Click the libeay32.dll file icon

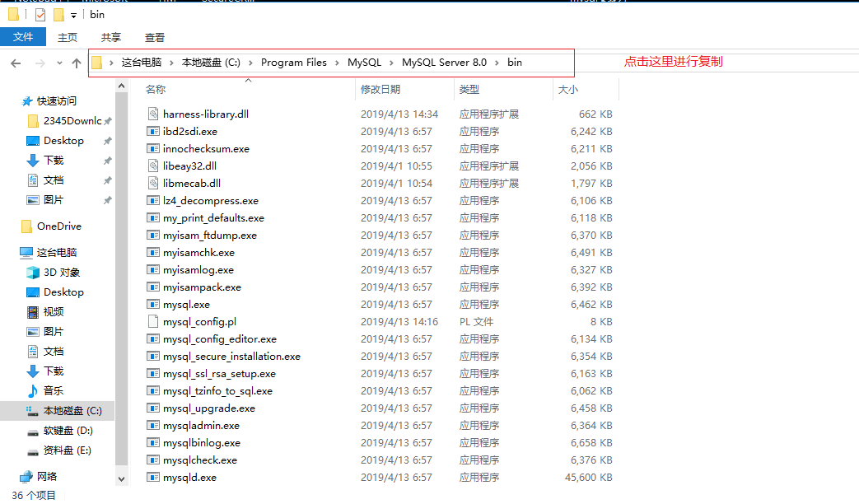pos(153,166)
